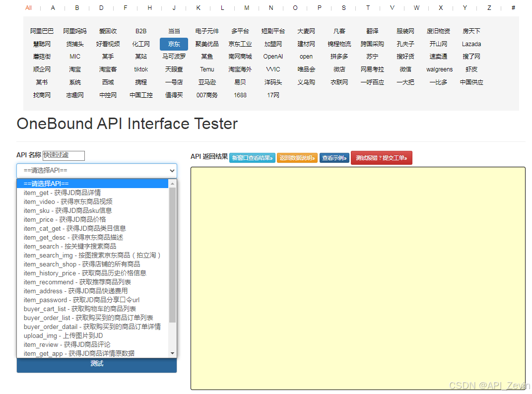This screenshot has width=532, height=394.
Task: Select letter Z filter
Action: click(x=489, y=8)
